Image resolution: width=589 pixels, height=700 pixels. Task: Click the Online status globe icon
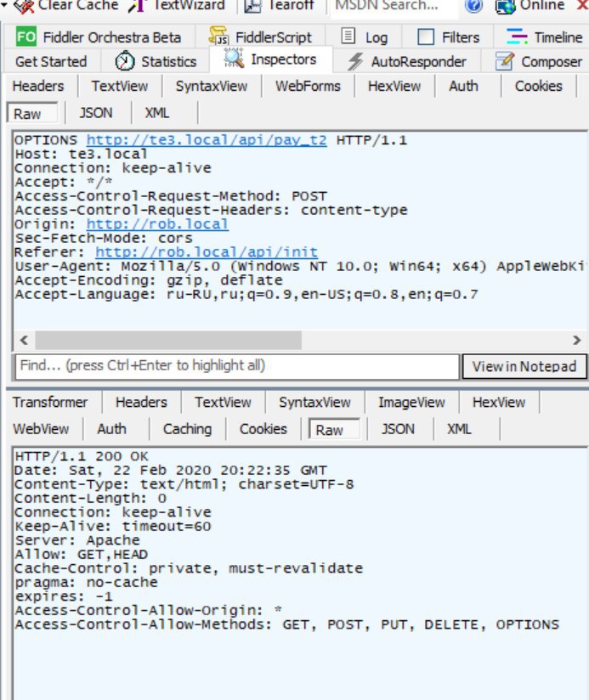(506, 6)
